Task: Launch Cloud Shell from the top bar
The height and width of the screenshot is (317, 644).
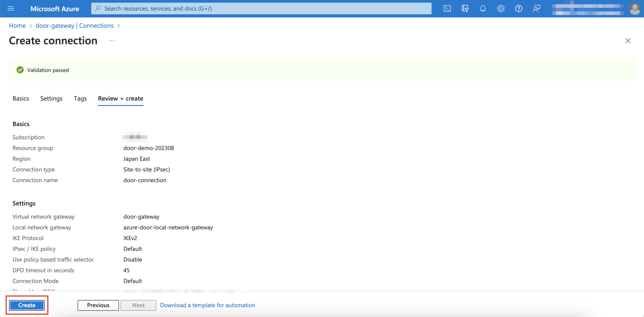Action: (447, 9)
